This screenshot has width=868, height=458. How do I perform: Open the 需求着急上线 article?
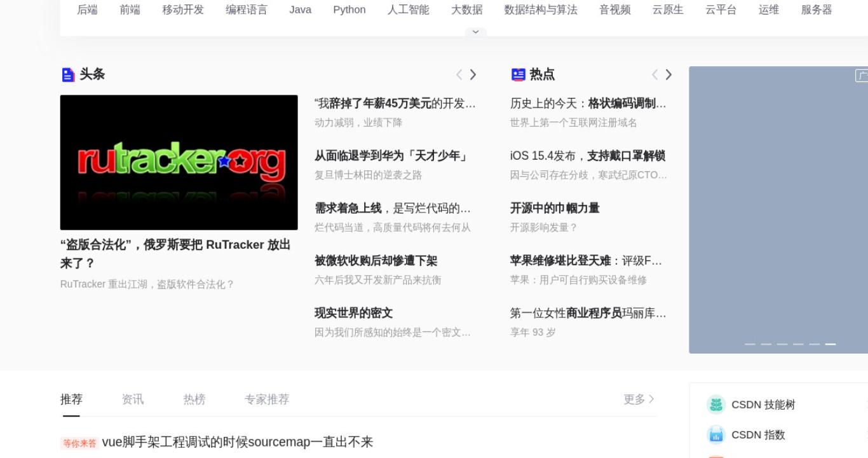coord(393,208)
